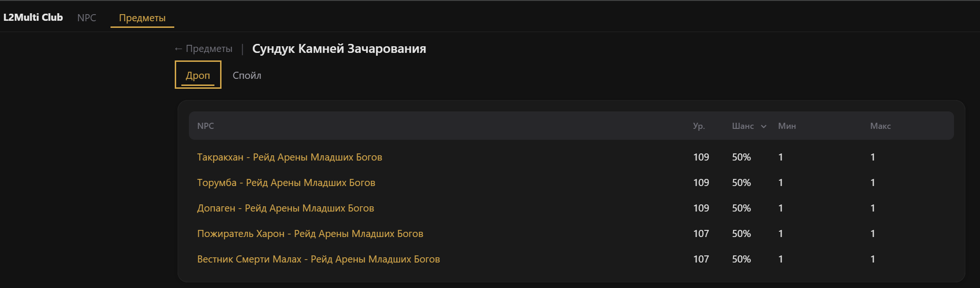Select Предметы in the top navigation bar

click(142, 18)
